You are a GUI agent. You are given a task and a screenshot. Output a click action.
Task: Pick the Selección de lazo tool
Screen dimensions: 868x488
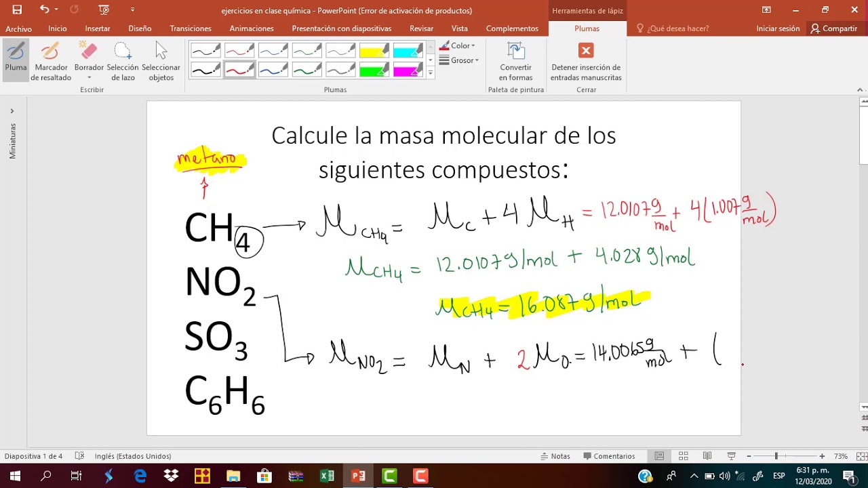(123, 61)
